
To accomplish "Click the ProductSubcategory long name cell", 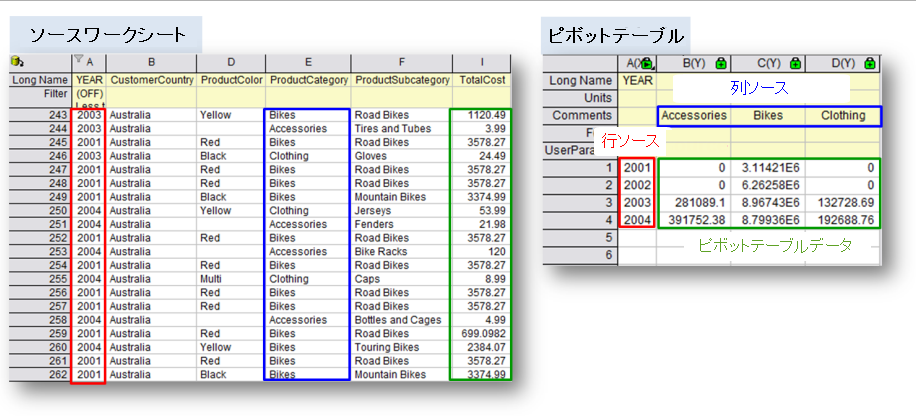I will [401, 79].
